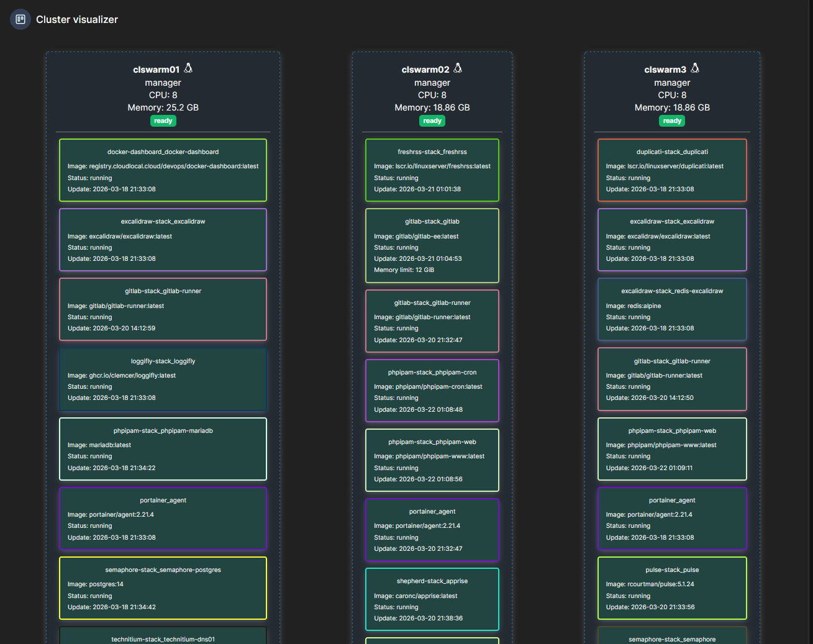813x644 pixels.
Task: Select the duplicati-stack_duplicati service card
Action: point(672,170)
